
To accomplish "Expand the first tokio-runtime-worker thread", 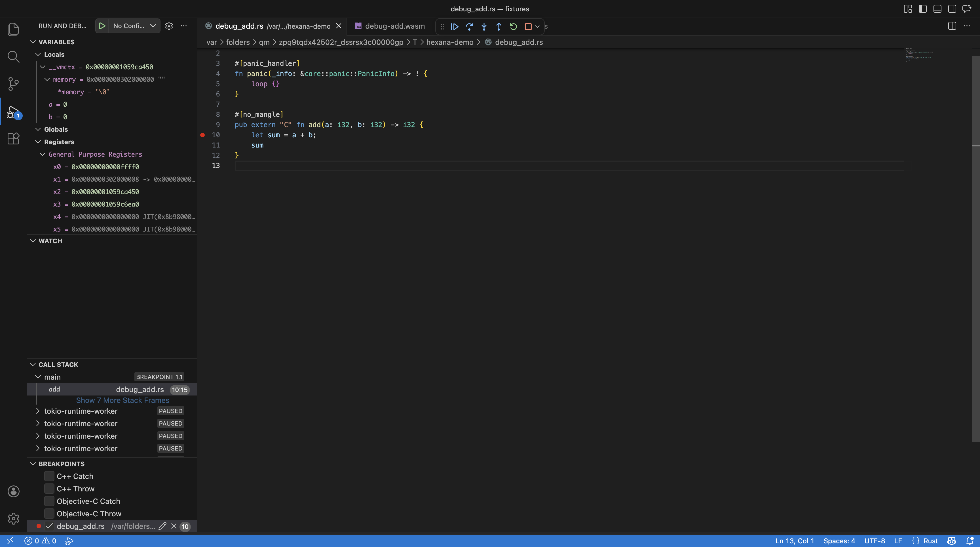I will click(38, 411).
